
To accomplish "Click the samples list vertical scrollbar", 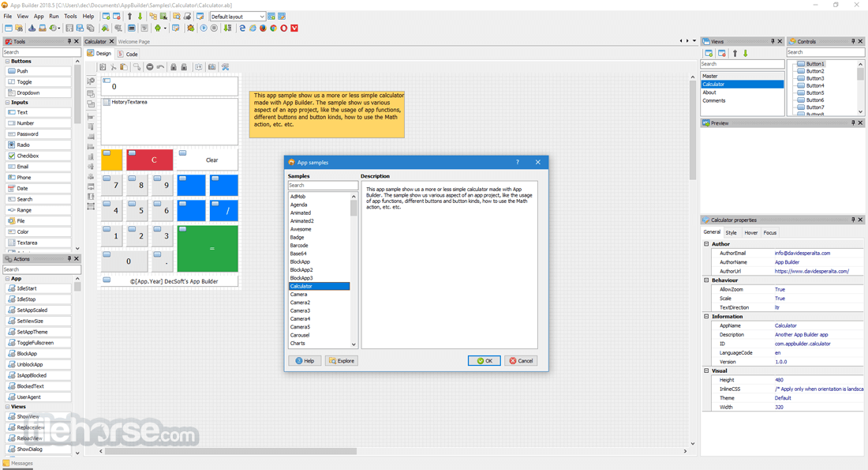I will (354, 270).
